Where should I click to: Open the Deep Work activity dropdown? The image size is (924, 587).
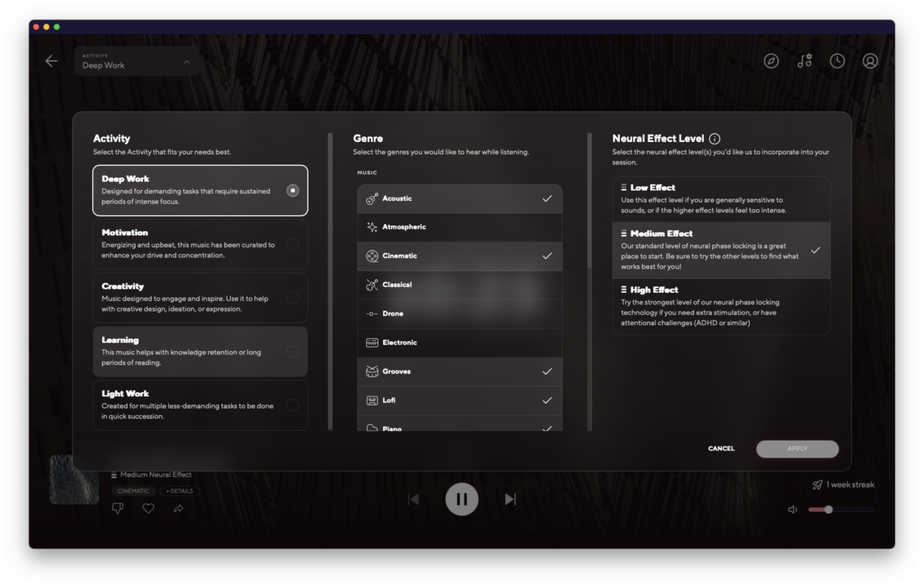(x=137, y=61)
